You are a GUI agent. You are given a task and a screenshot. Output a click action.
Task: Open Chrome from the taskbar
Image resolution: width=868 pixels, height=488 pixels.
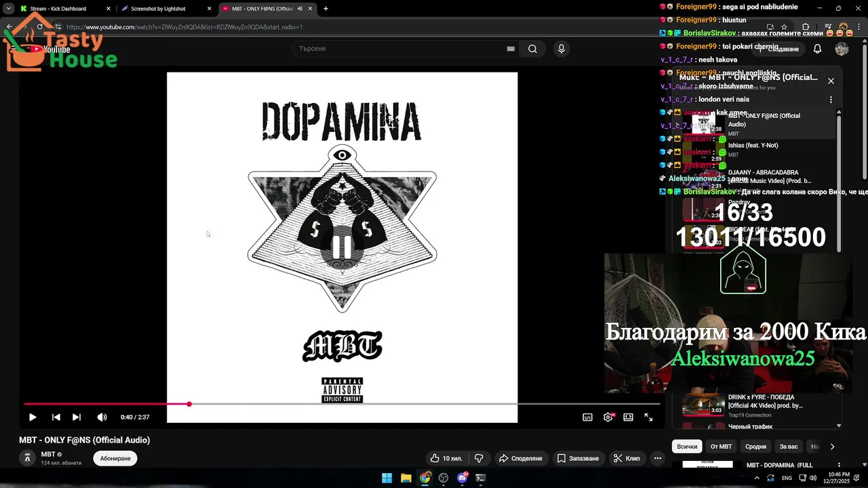pyautogui.click(x=425, y=478)
